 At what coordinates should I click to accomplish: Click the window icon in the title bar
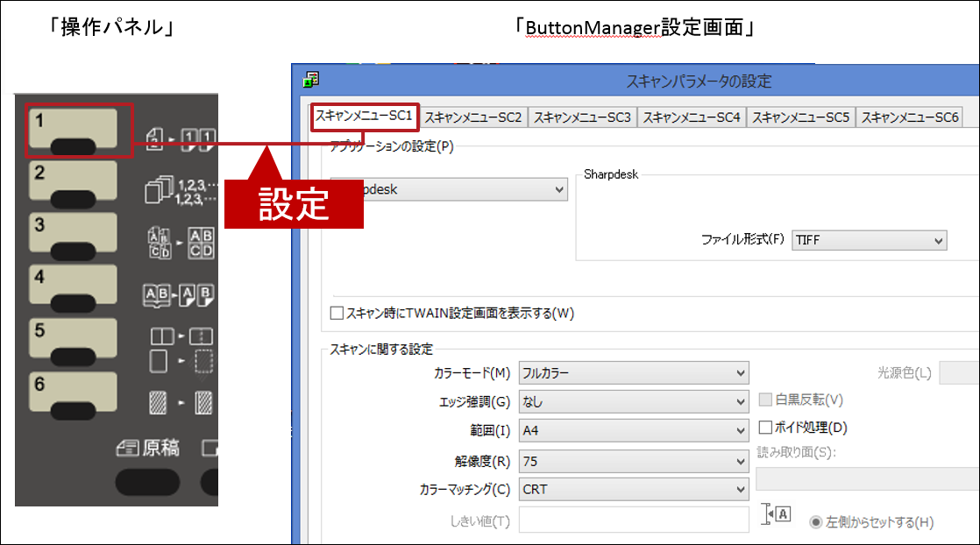310,80
